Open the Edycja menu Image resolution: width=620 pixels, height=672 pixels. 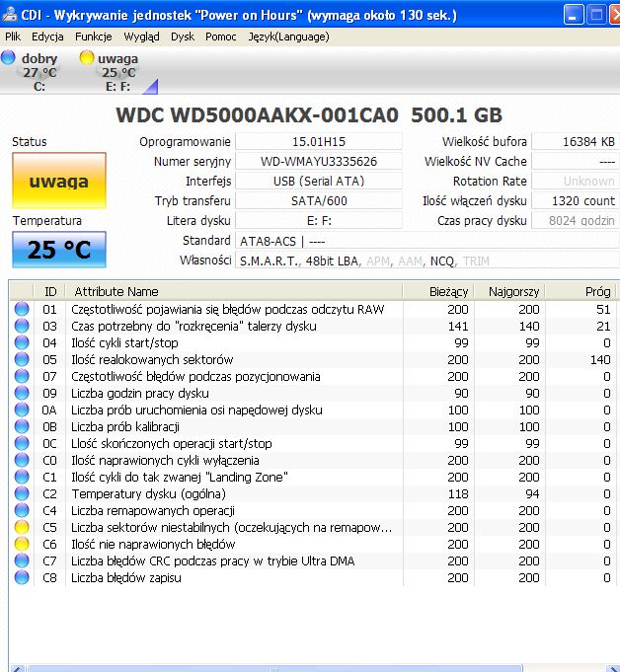coord(47,37)
